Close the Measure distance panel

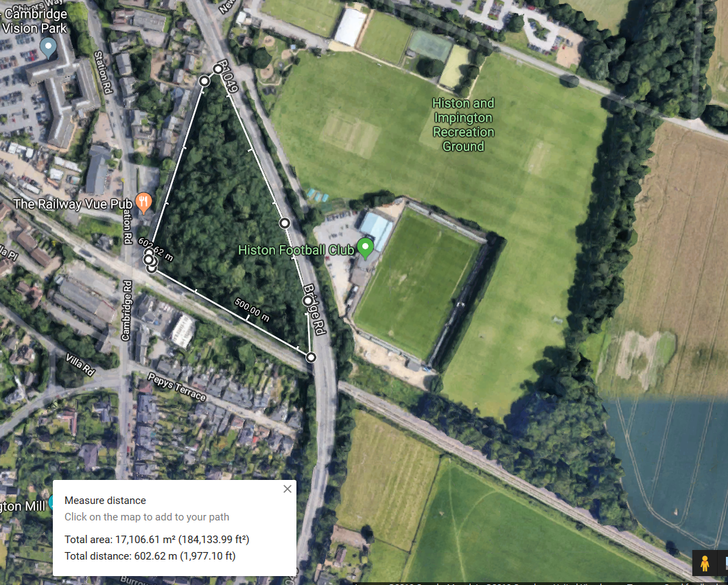coord(287,489)
